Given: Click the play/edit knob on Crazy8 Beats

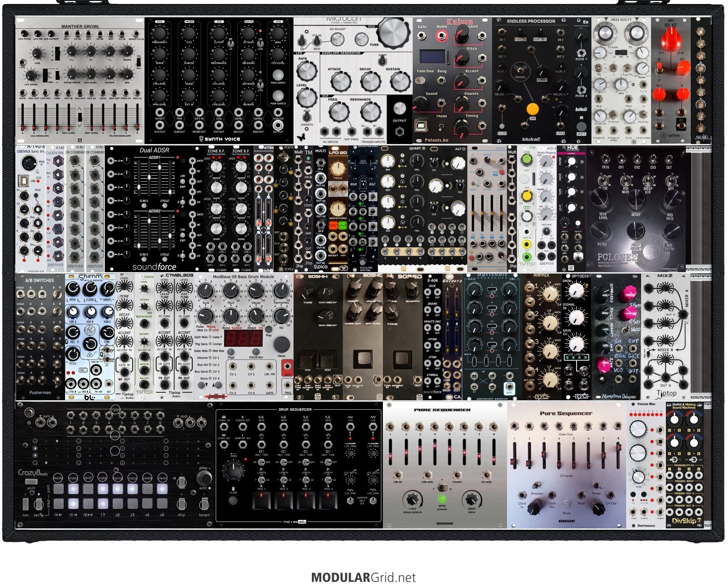Looking at the screenshot, I should (x=203, y=478).
